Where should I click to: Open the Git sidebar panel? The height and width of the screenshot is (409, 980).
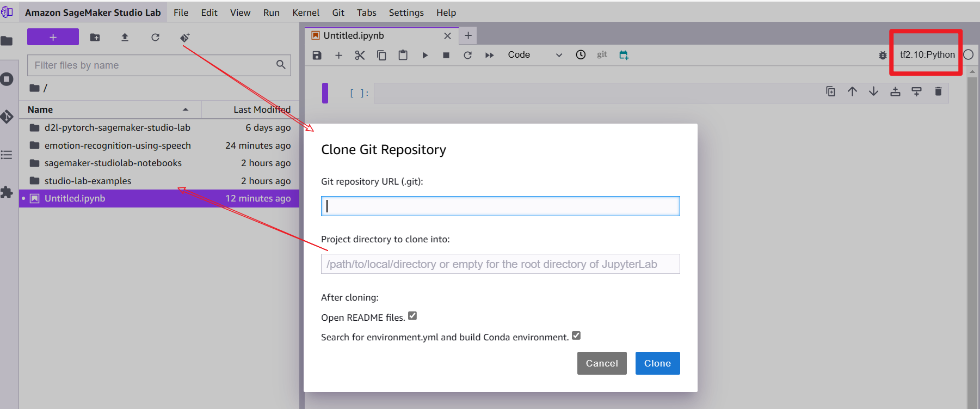pyautogui.click(x=7, y=117)
